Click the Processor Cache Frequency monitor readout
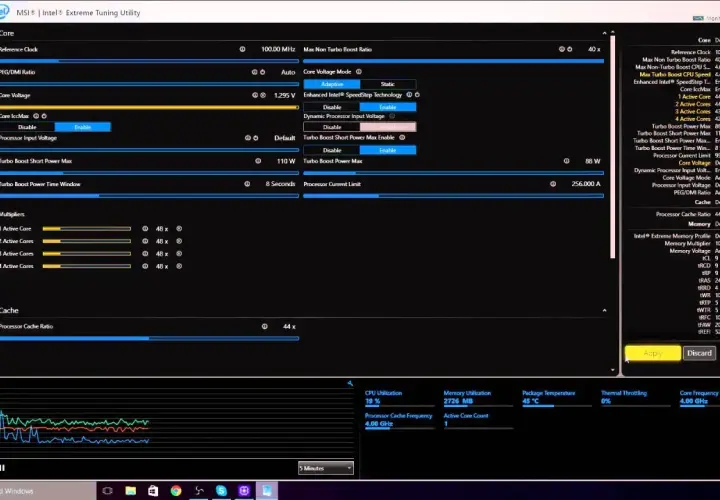Screen dimensions: 720x500 (x=399, y=420)
